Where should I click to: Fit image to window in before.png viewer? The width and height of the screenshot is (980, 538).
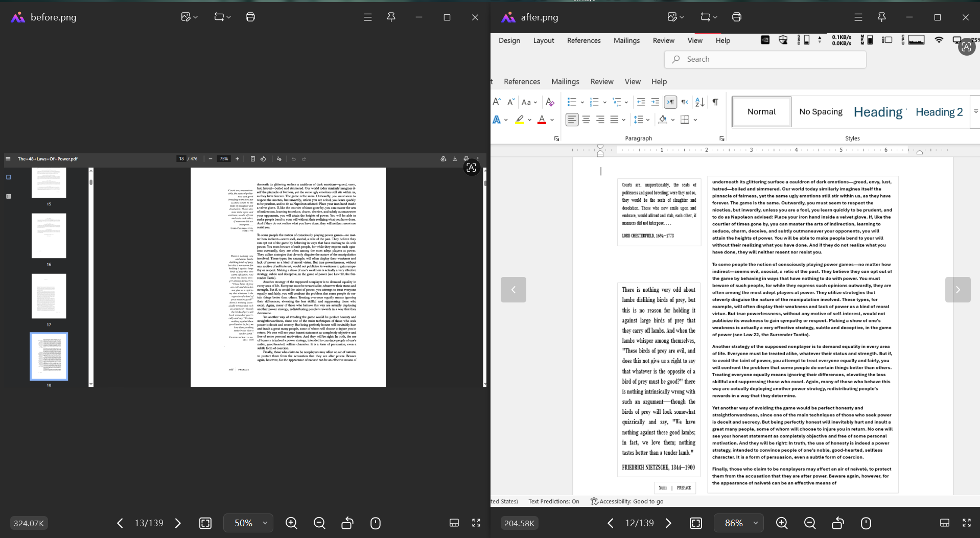pyautogui.click(x=205, y=523)
